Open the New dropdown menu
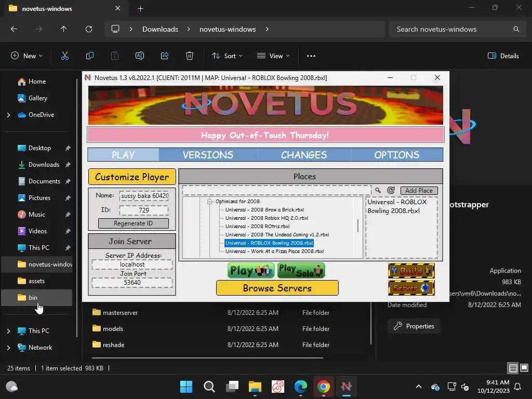Viewport: 532px width, 399px height. 26,56
